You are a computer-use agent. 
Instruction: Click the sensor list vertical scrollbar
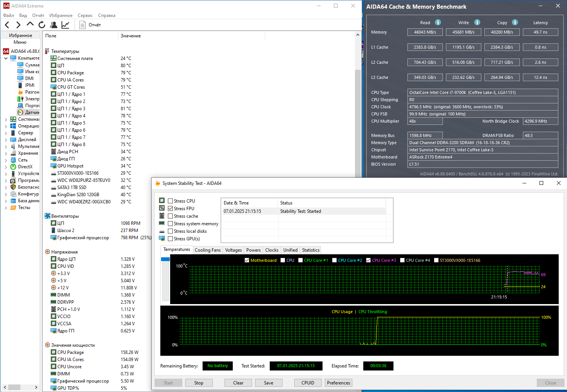pyautogui.click(x=358, y=125)
